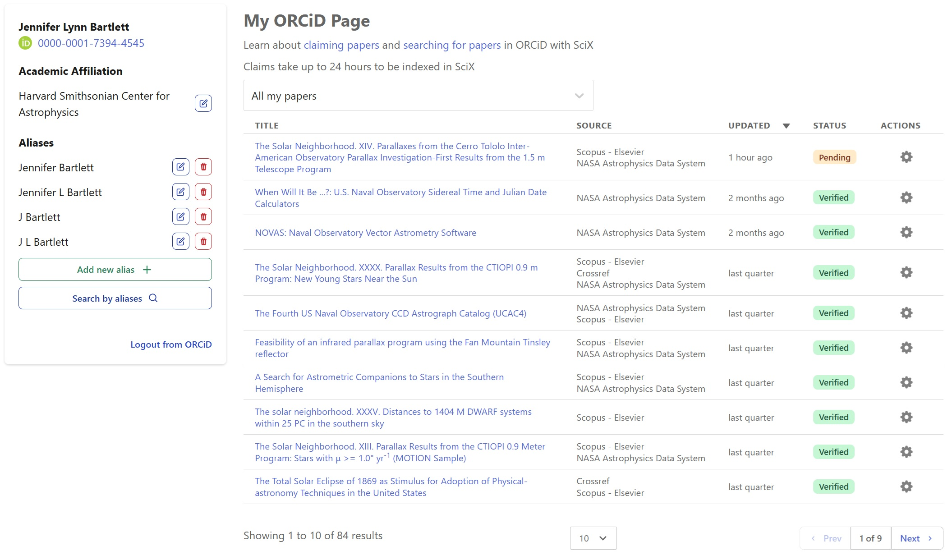Click Verified badge for NOVAS paper
The image size is (952, 560).
[833, 232]
